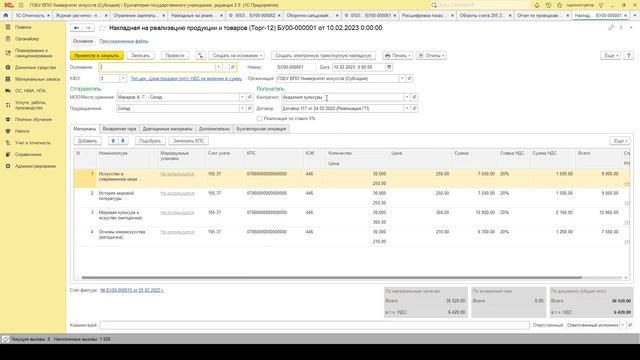Open МОЛ/Место хранения card icon

point(249,97)
